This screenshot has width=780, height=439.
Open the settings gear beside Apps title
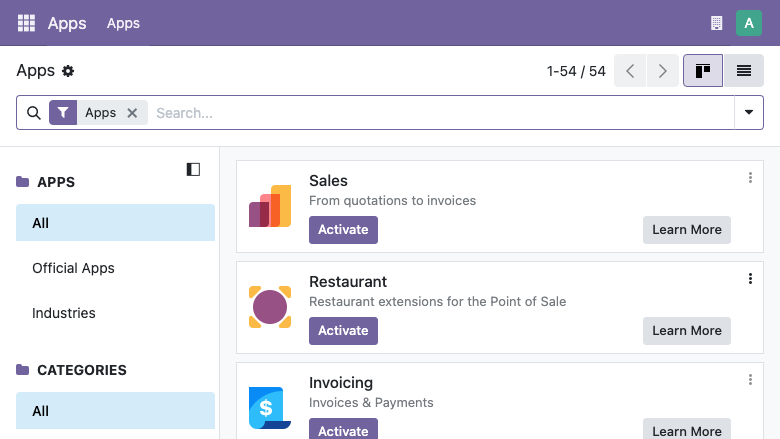[x=68, y=71]
